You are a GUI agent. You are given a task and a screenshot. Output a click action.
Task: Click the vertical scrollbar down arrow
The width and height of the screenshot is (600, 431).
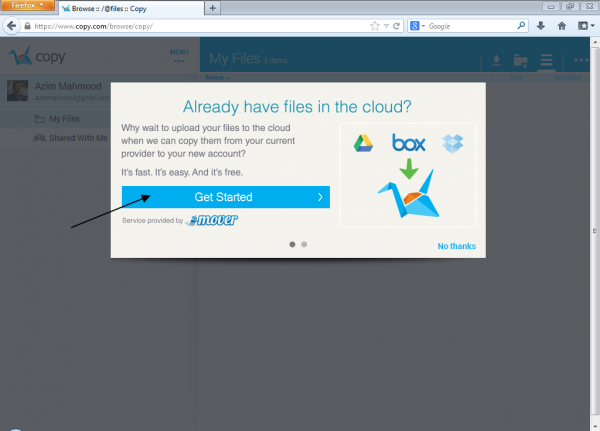click(x=595, y=426)
